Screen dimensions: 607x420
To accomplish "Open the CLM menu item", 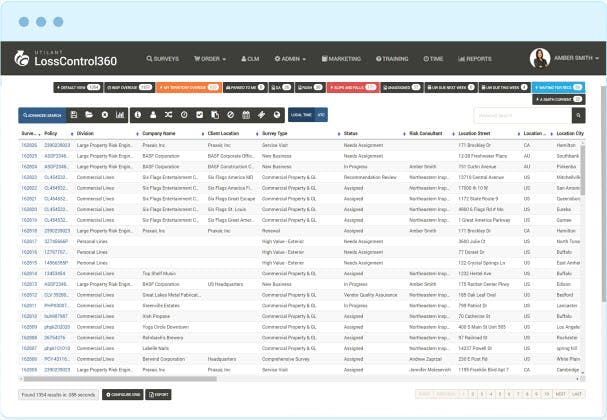I will click(x=250, y=59).
